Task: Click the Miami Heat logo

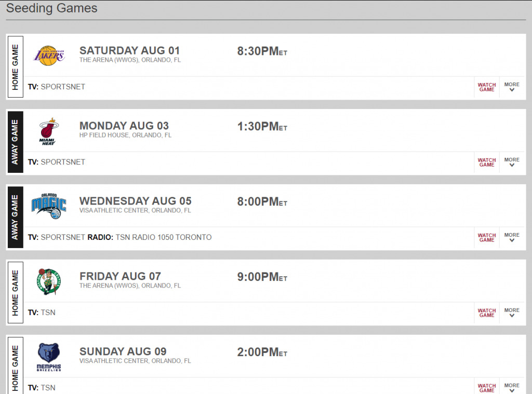Action: (49, 131)
